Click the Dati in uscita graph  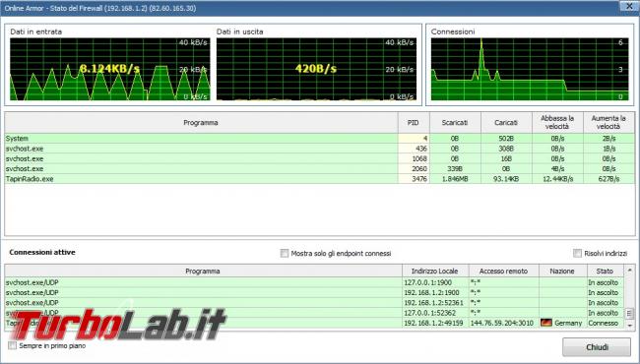pos(316,69)
